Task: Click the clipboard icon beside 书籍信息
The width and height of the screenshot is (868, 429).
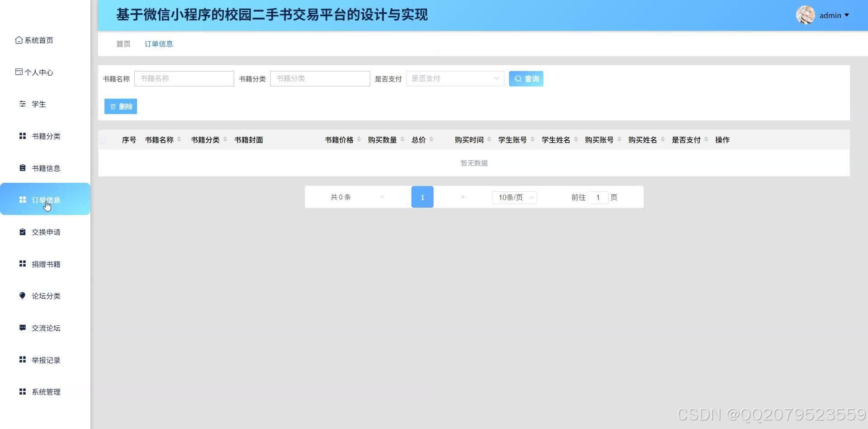Action: pyautogui.click(x=23, y=168)
